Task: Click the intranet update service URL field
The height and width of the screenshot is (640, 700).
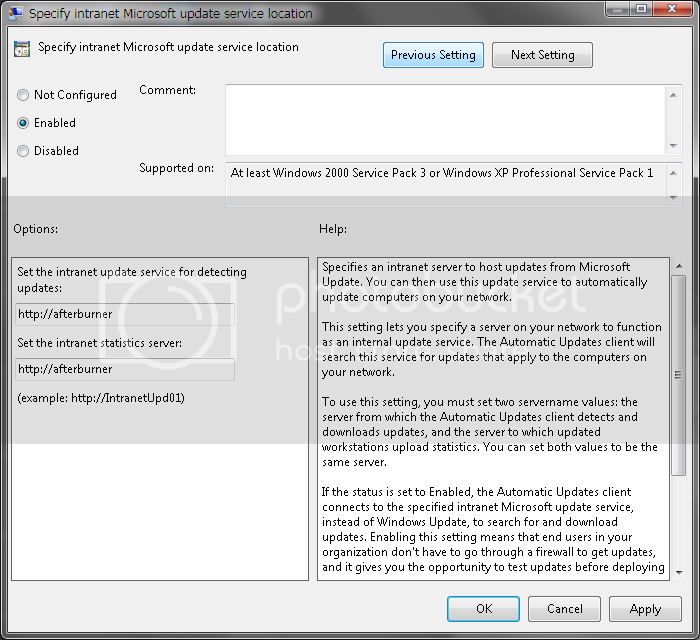Action: pos(125,314)
